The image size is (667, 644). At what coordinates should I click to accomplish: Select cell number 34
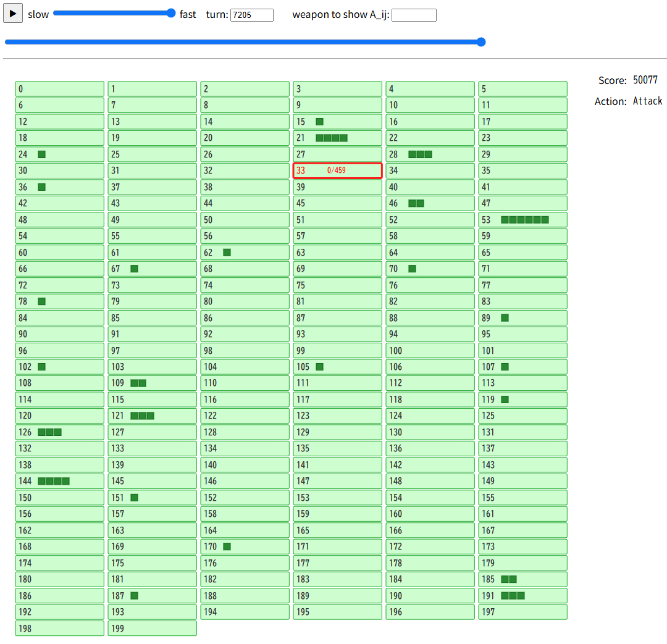tap(430, 170)
